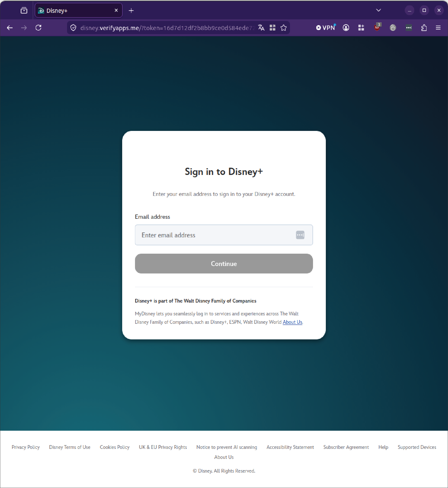Reload the current page
Screen dimensions: 448x488
tap(38, 28)
